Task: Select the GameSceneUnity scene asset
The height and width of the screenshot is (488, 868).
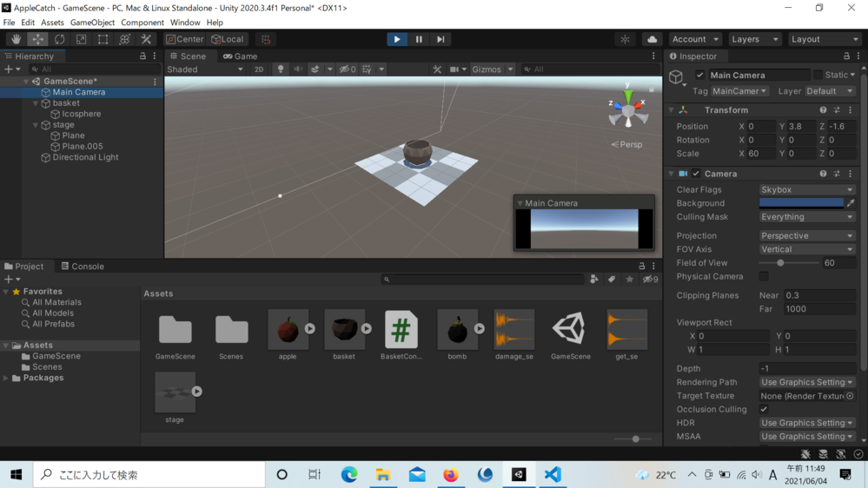Action: [570, 335]
